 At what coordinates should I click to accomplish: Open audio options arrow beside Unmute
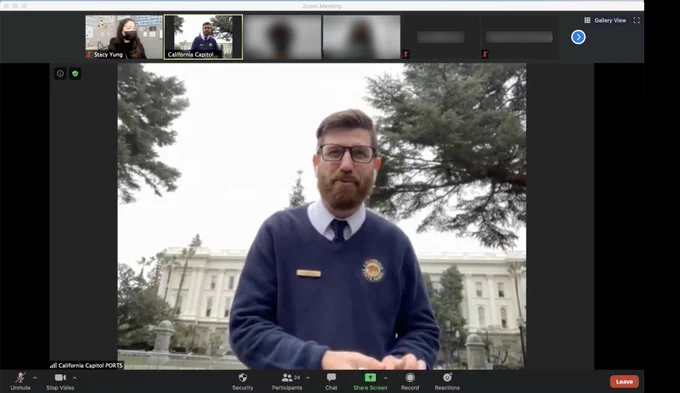click(35, 378)
